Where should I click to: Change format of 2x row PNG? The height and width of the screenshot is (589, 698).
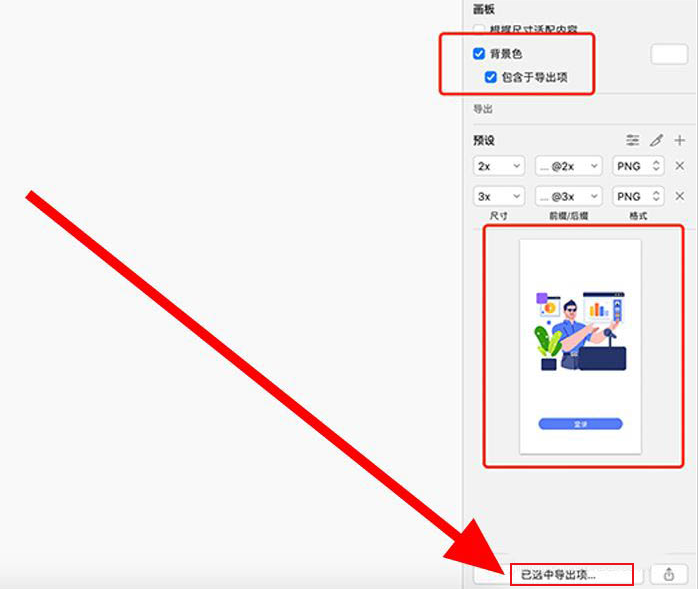pyautogui.click(x=638, y=166)
